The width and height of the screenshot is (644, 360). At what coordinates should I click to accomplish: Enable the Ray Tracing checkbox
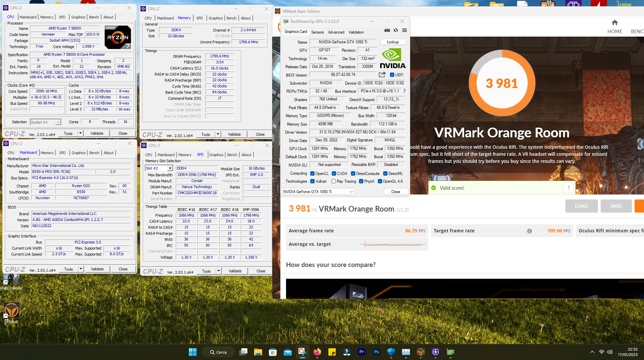333,181
